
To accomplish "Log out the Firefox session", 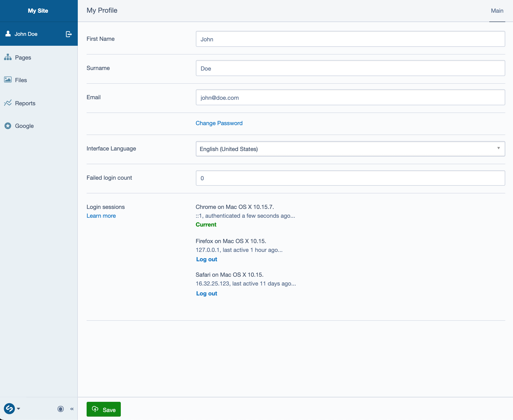I will (206, 259).
